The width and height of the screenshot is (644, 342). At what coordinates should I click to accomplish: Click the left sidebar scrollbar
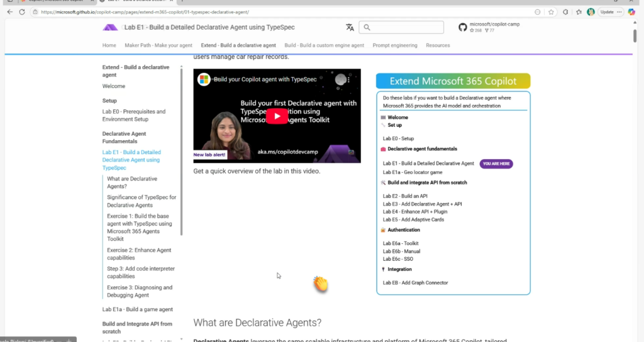(x=182, y=152)
